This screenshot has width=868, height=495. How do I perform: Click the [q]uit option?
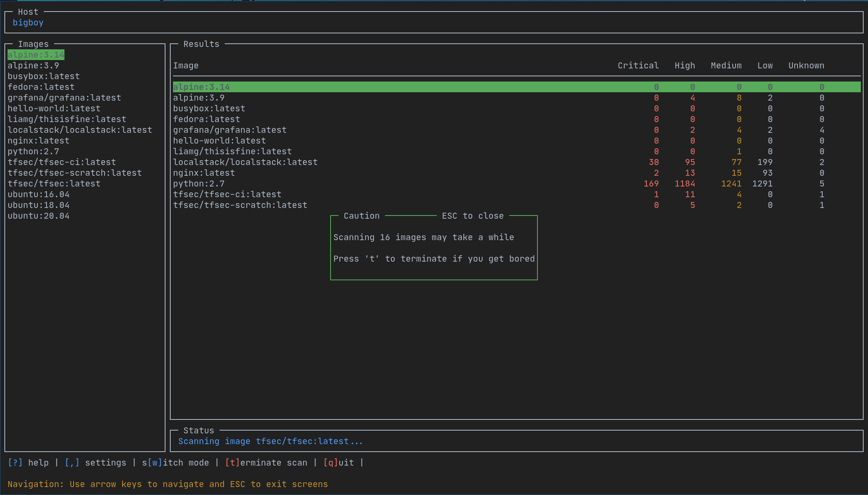pyautogui.click(x=339, y=463)
